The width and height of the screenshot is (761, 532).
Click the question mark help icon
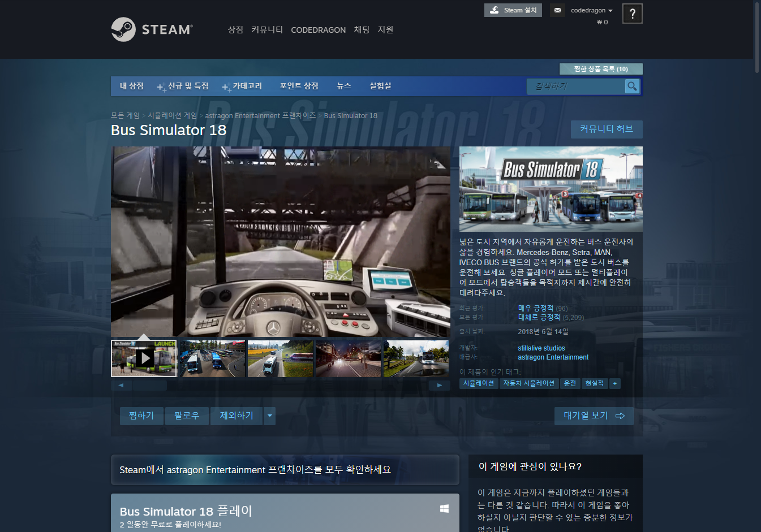click(633, 14)
